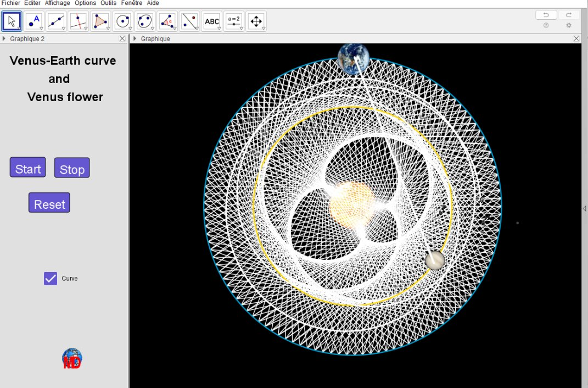Viewport: 588px width, 388px height.
Task: Click the undo arrow button
Action: [x=546, y=15]
